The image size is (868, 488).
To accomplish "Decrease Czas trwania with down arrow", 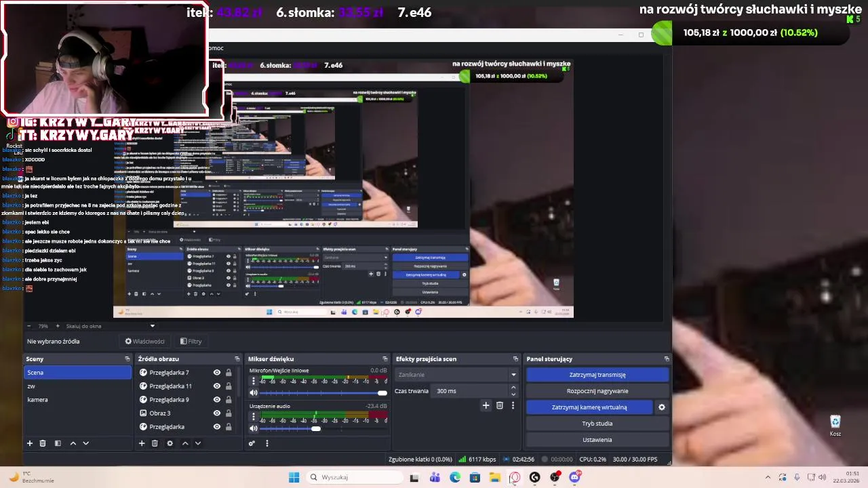I will point(513,394).
